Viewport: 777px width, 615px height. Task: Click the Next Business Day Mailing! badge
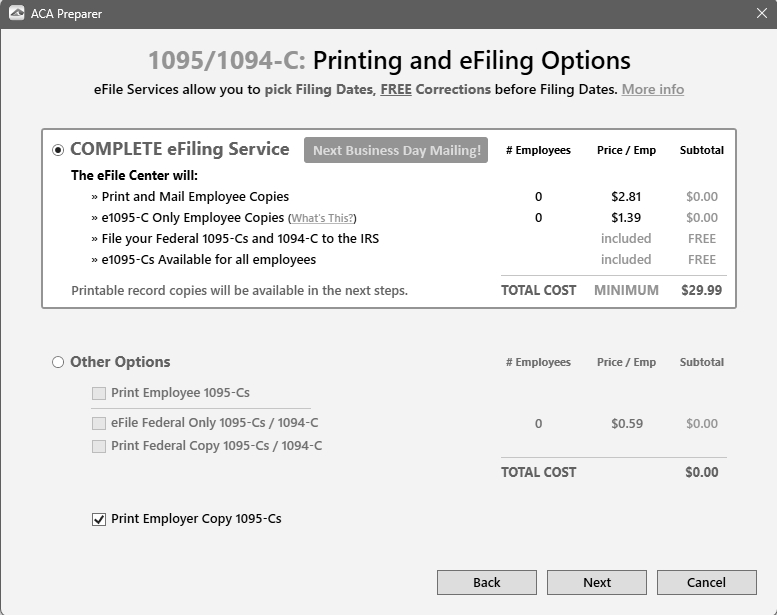click(396, 150)
